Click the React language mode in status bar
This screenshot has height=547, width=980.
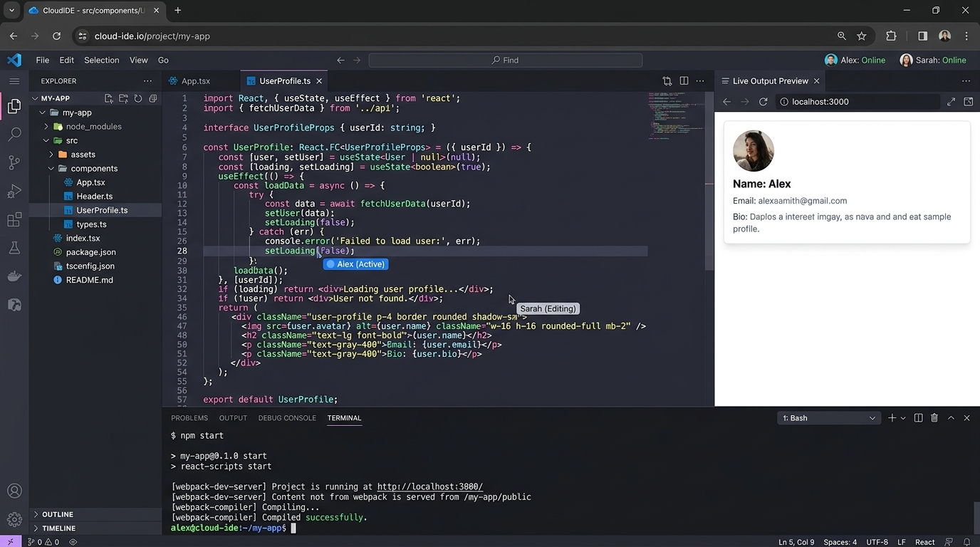coord(925,542)
